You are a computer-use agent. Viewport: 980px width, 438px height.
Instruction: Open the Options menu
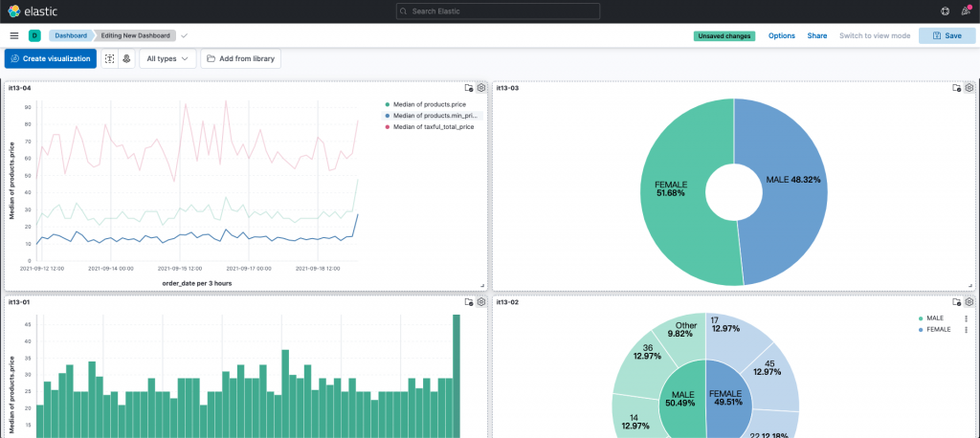(x=781, y=35)
